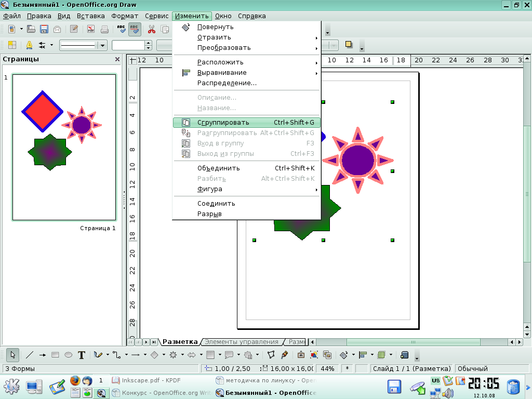Select the Ellipse drawing tool
The image size is (532, 399).
click(x=68, y=355)
